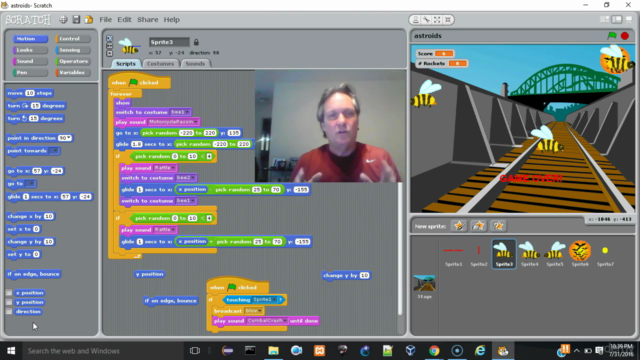Select the Motion block category
The width and height of the screenshot is (640, 360).
tap(30, 39)
